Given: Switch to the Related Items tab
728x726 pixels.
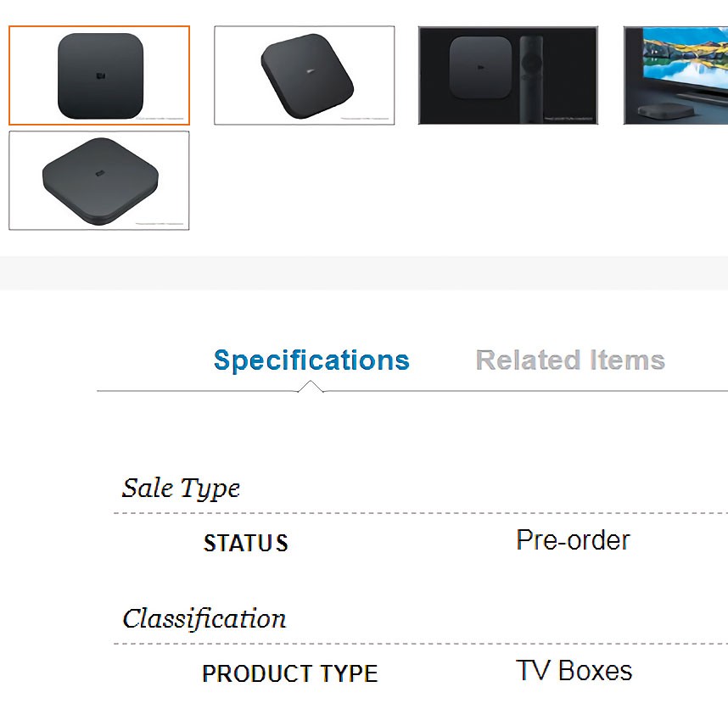Looking at the screenshot, I should click(570, 360).
